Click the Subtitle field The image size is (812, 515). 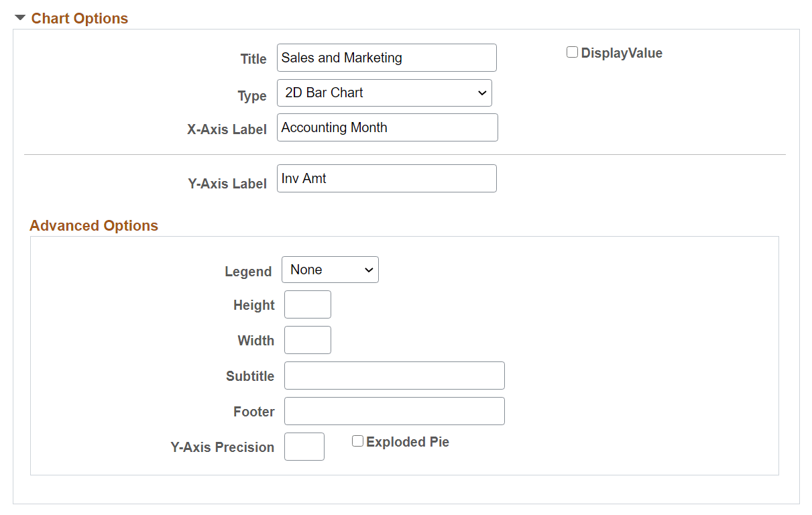coord(394,376)
